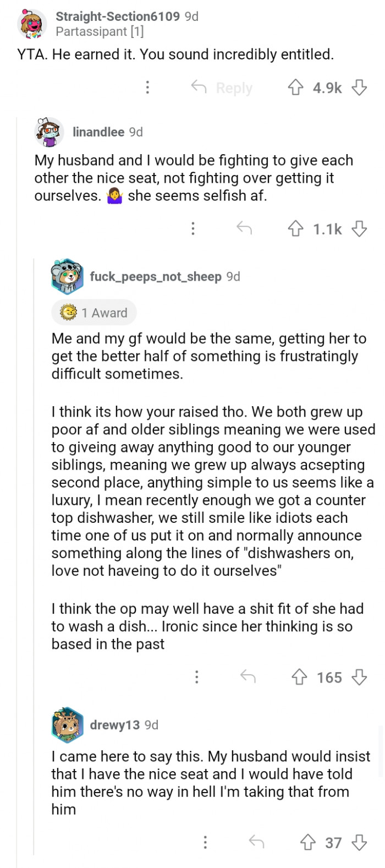
Task: Open more options on Straight-Section6109's comment
Action: click(147, 88)
